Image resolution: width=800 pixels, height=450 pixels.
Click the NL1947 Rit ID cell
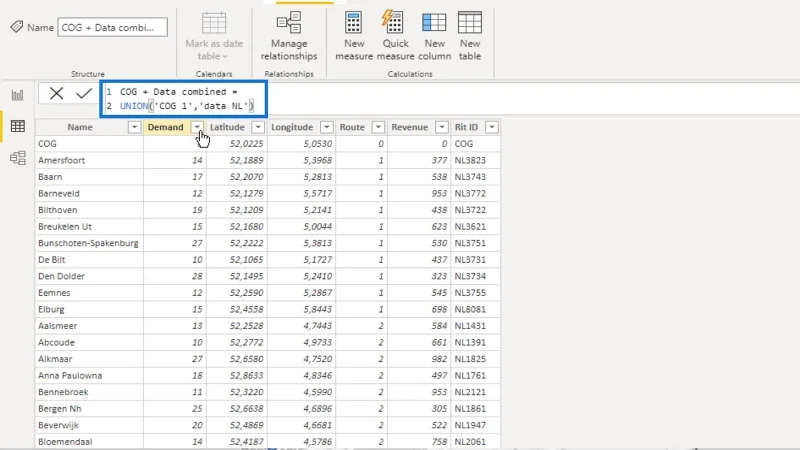coord(476,425)
